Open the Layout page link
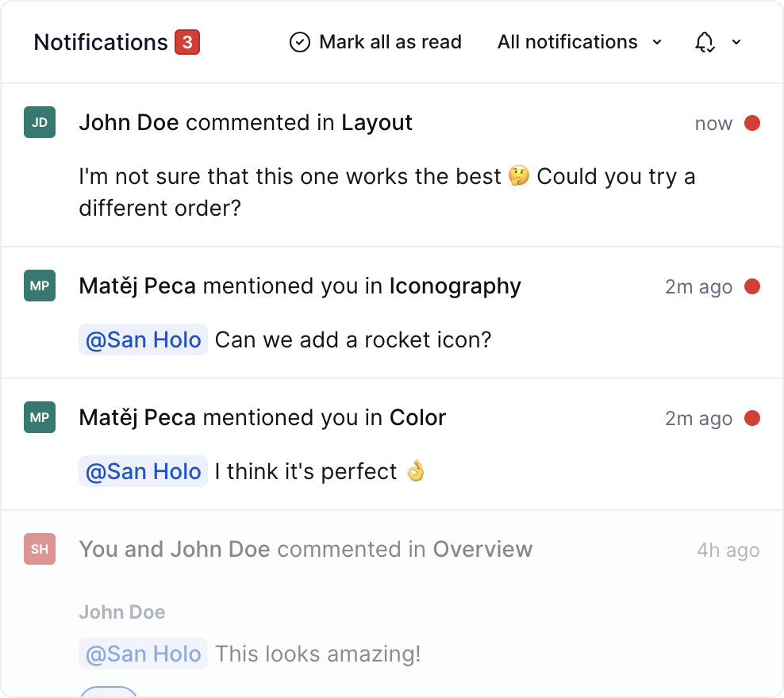This screenshot has width=784, height=698. click(377, 123)
